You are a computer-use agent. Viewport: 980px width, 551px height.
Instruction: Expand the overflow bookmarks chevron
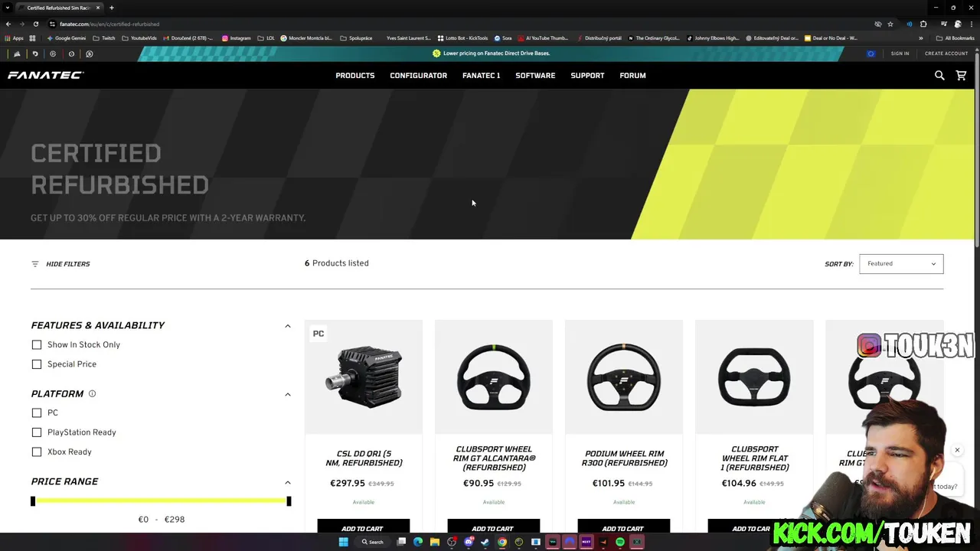[x=921, y=38]
